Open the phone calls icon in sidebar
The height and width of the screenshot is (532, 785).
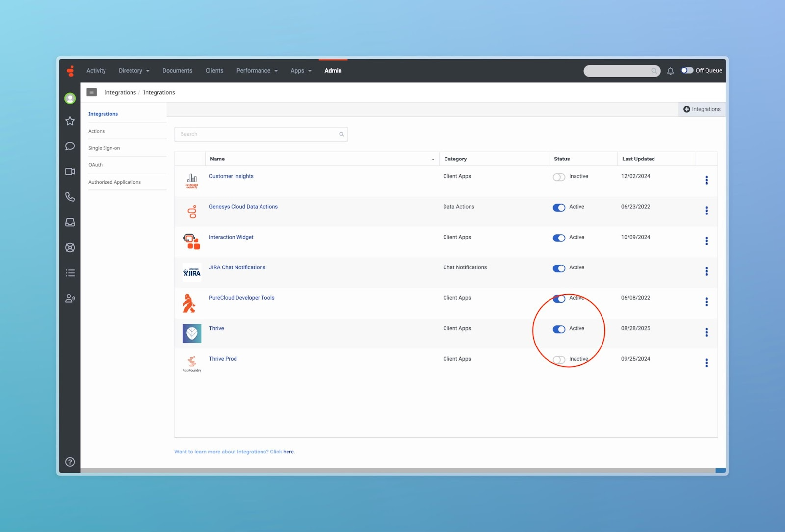tap(70, 197)
